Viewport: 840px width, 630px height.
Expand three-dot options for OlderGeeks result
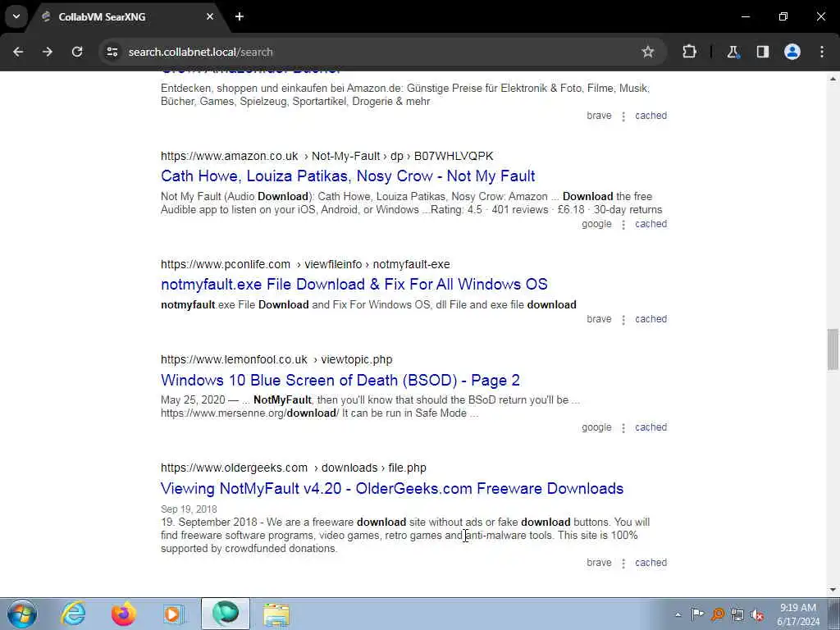click(x=623, y=564)
